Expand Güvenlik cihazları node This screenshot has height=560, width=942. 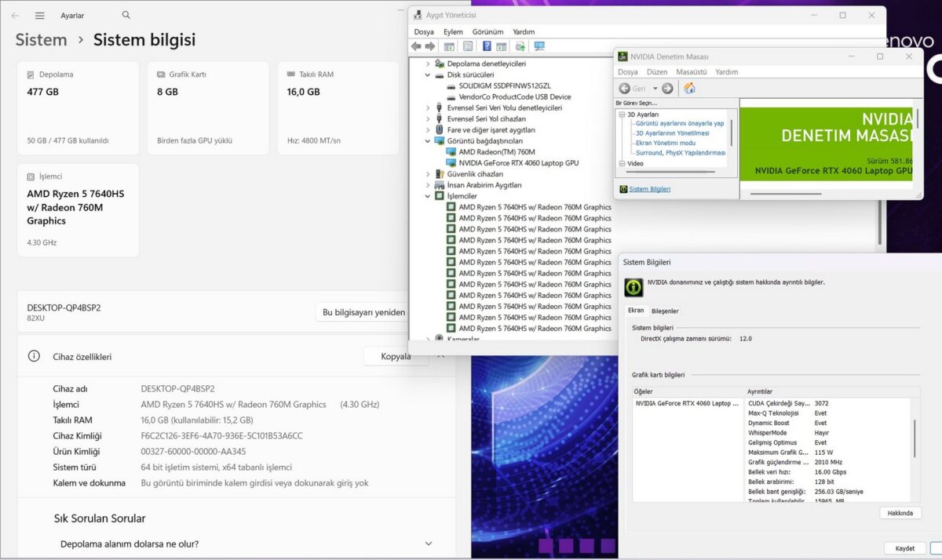[x=428, y=174]
